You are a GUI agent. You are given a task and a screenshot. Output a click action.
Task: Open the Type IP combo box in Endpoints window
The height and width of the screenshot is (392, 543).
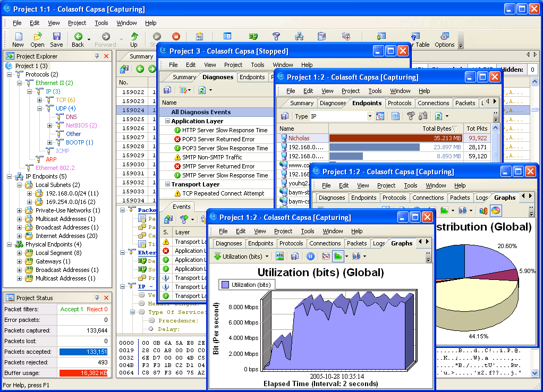coord(369,116)
